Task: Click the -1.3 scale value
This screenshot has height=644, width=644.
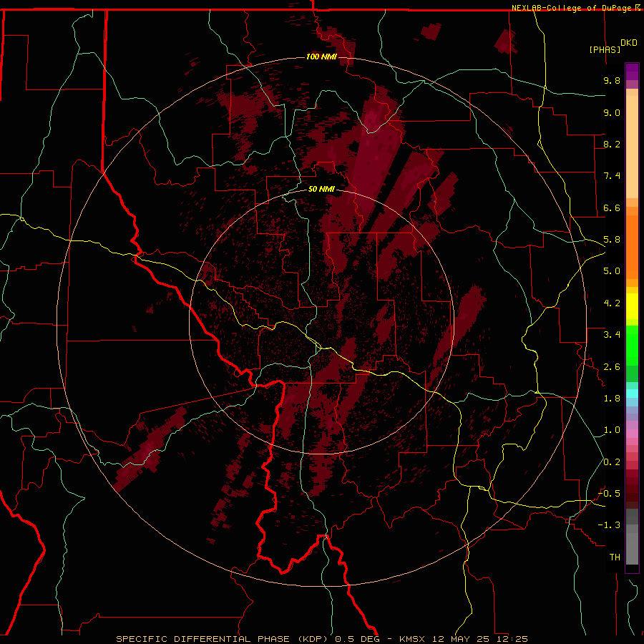Action: pos(609,525)
